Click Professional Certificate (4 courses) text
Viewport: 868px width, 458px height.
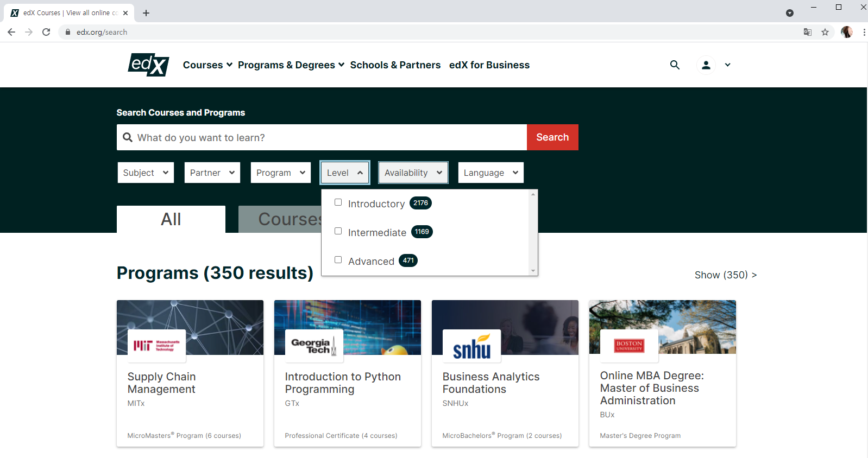(341, 435)
